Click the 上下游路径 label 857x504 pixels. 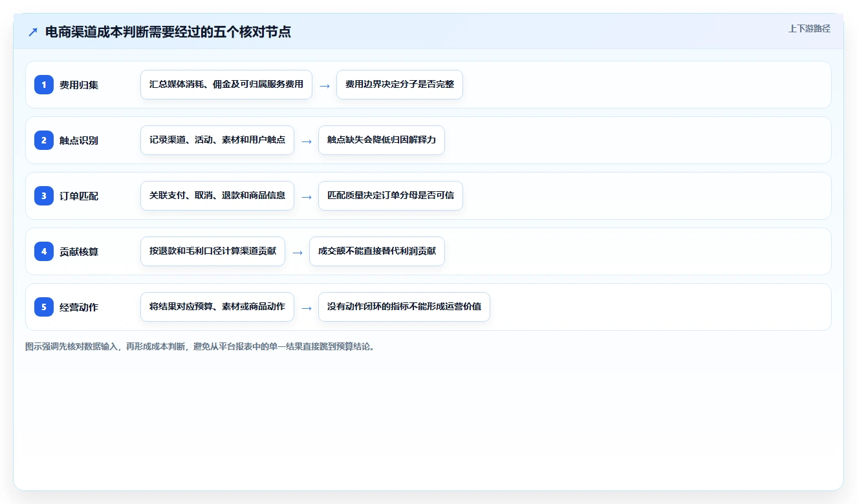[x=809, y=28]
